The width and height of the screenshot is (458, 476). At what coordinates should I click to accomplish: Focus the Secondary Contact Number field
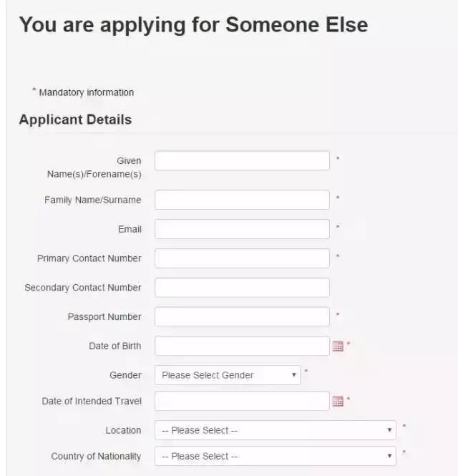pyautogui.click(x=242, y=288)
